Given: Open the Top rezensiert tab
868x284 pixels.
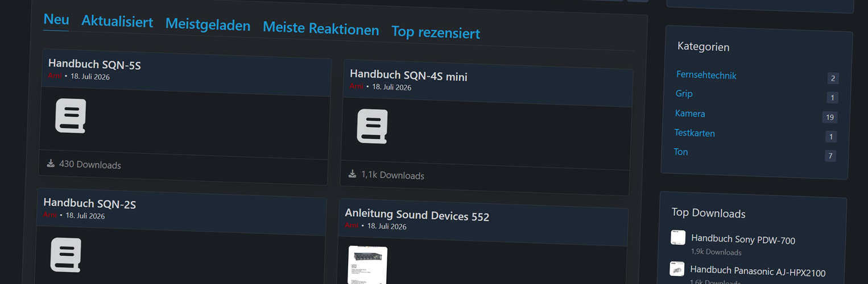Looking at the screenshot, I should point(436,33).
